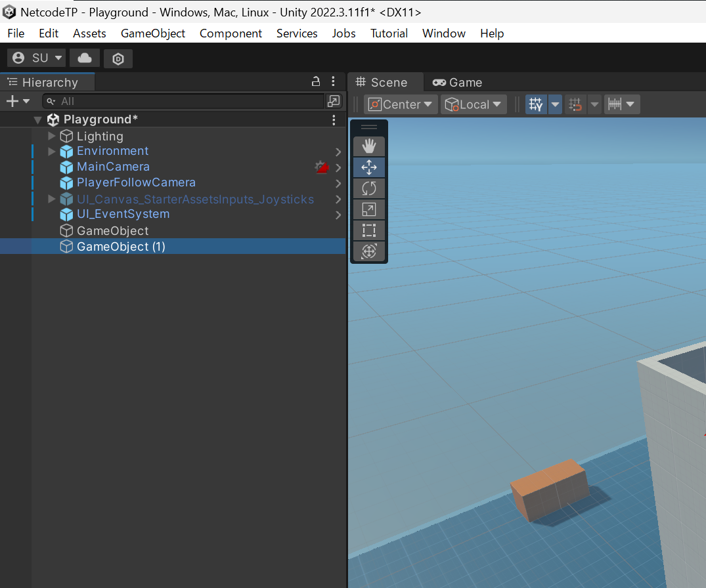Select the Rotate tool

coord(369,188)
